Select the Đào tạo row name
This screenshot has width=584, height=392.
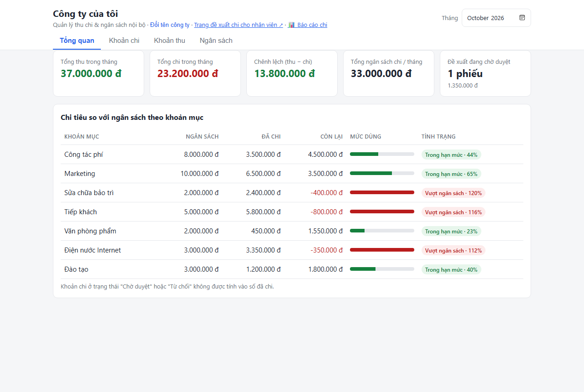click(76, 269)
